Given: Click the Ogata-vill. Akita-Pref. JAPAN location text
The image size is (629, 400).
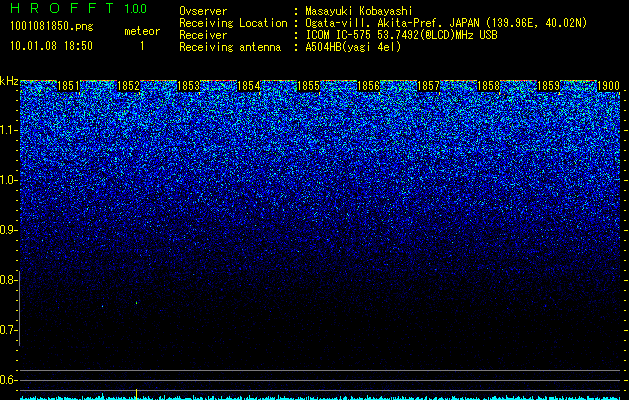Looking at the screenshot, I should pyautogui.click(x=446, y=24).
